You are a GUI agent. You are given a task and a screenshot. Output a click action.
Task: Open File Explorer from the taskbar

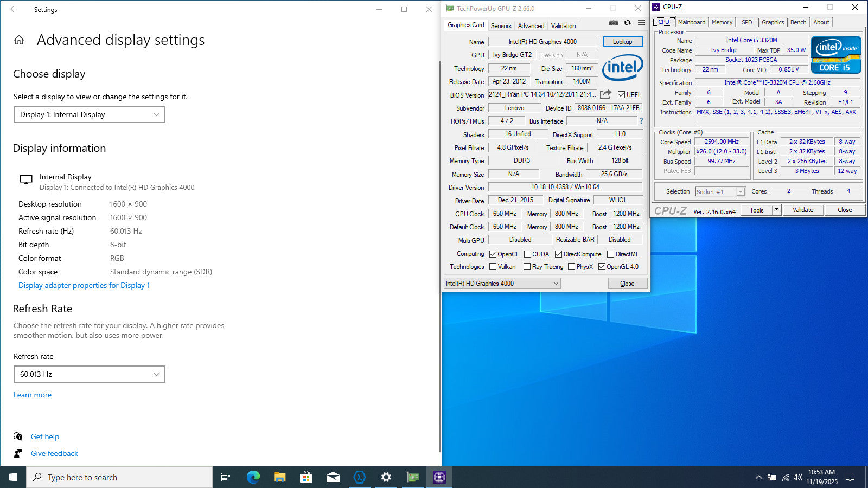tap(279, 477)
